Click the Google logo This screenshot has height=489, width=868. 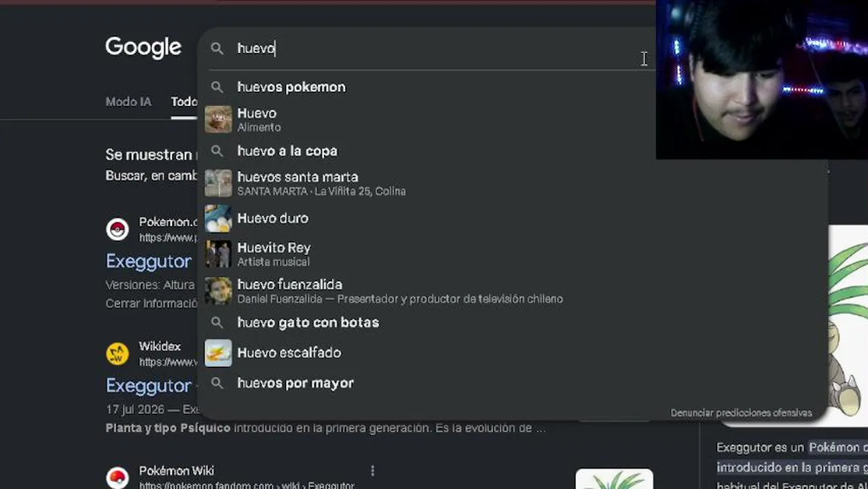143,48
